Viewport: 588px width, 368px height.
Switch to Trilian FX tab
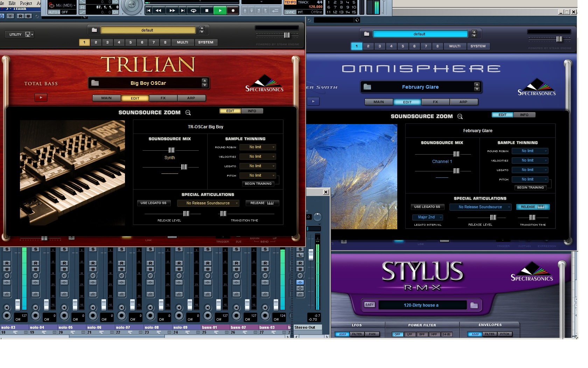click(x=163, y=98)
